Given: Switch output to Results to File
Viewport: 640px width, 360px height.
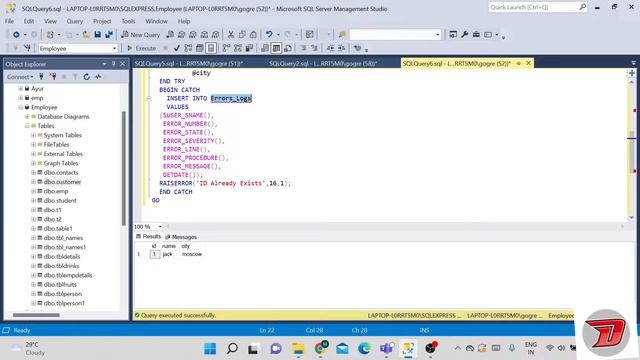Looking at the screenshot, I should point(288,48).
